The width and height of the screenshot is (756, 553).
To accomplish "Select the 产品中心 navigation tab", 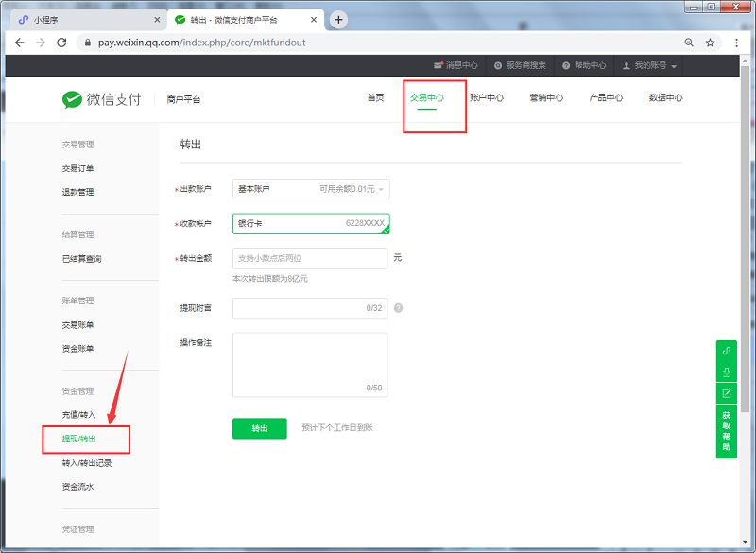I will coord(606,98).
